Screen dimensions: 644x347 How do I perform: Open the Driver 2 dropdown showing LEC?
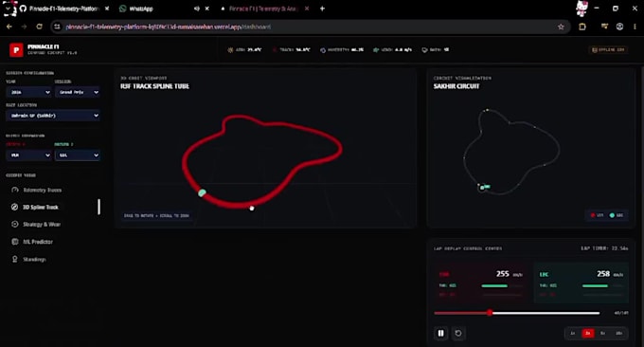click(78, 155)
